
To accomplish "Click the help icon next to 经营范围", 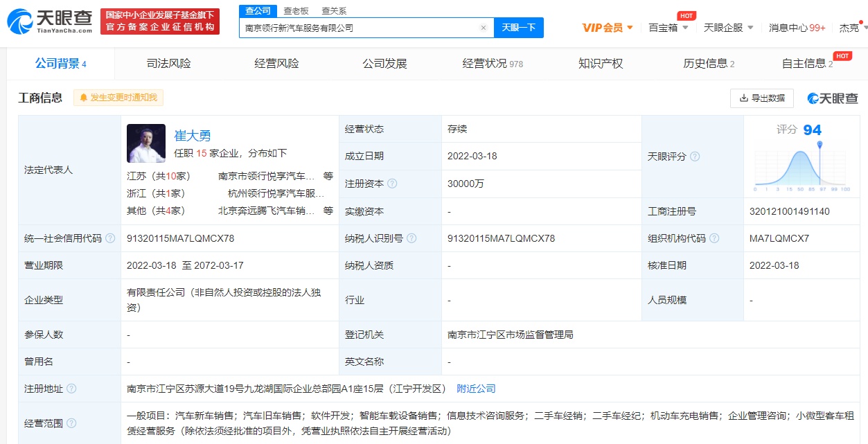I will pyautogui.click(x=71, y=423).
